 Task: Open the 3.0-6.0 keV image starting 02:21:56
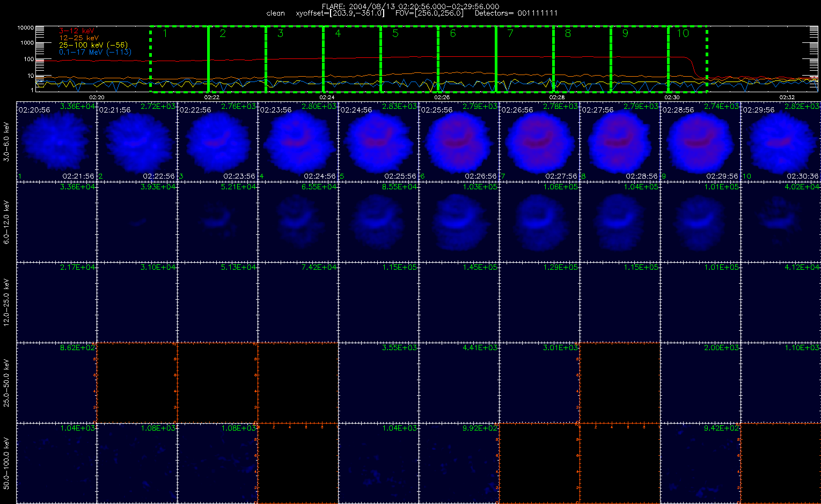tap(137, 141)
